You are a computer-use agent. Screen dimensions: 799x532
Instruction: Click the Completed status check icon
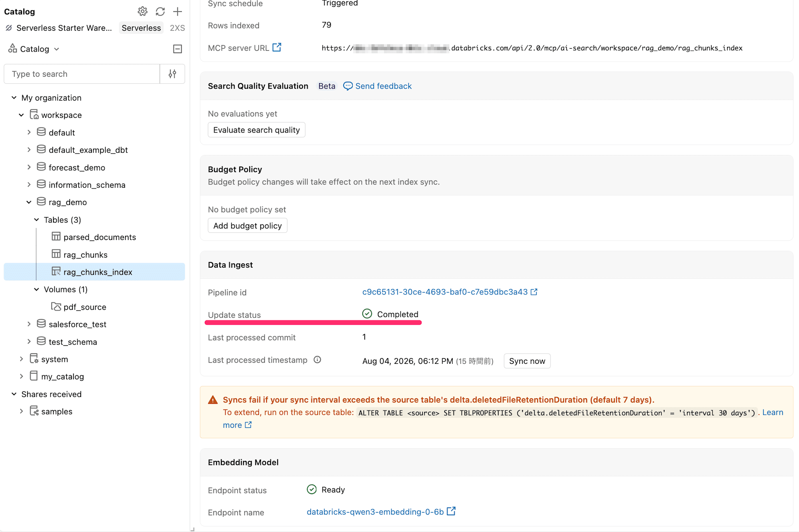pyautogui.click(x=367, y=314)
